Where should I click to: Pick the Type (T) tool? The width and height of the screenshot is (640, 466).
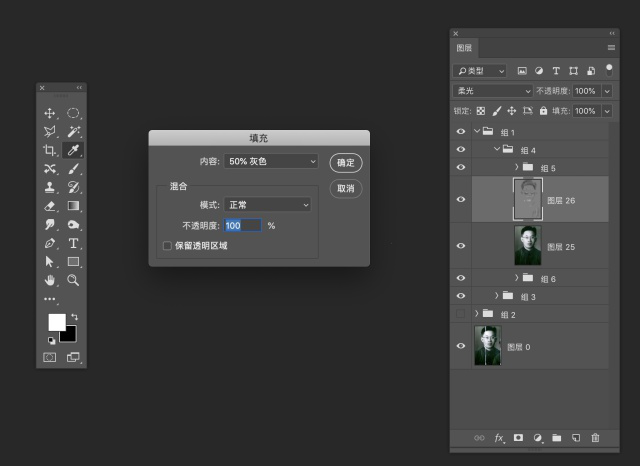pos(73,243)
